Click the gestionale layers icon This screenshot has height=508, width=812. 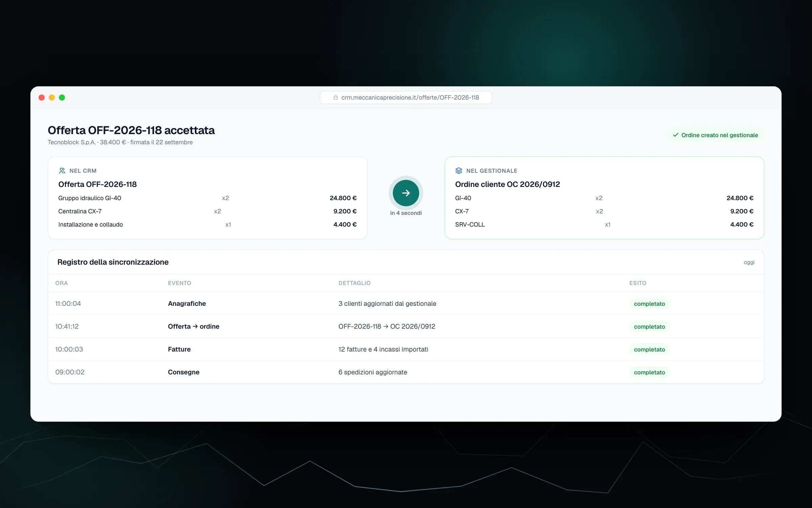pyautogui.click(x=459, y=171)
